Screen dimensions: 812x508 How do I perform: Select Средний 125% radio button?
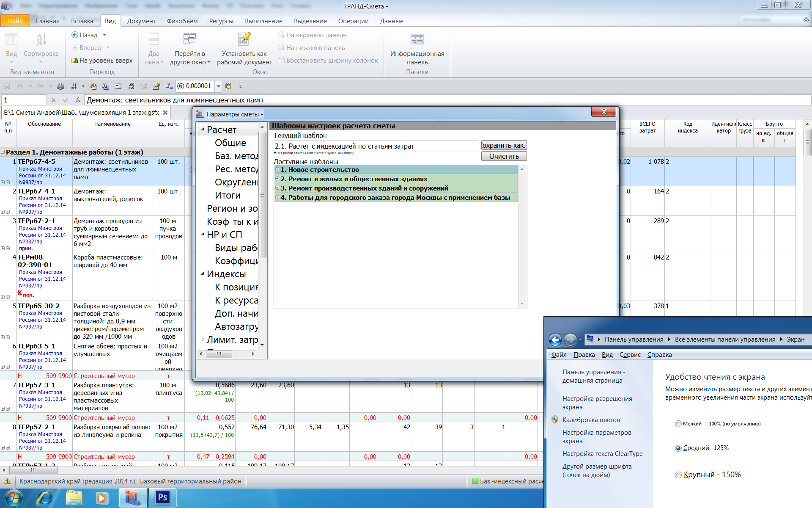click(678, 448)
